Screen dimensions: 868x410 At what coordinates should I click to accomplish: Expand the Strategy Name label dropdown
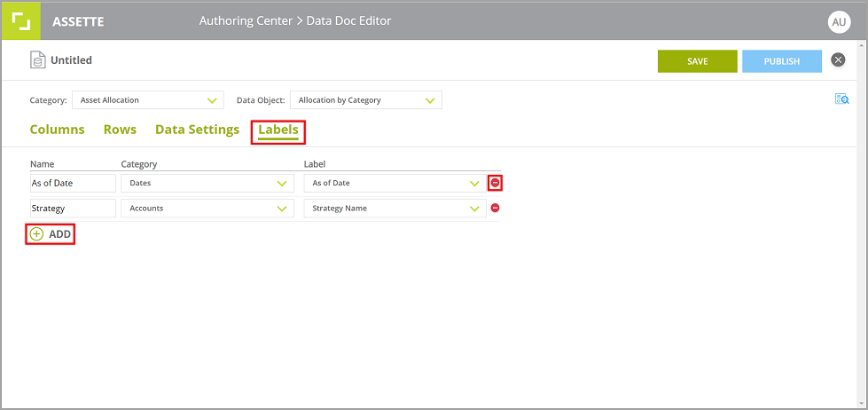395,209
